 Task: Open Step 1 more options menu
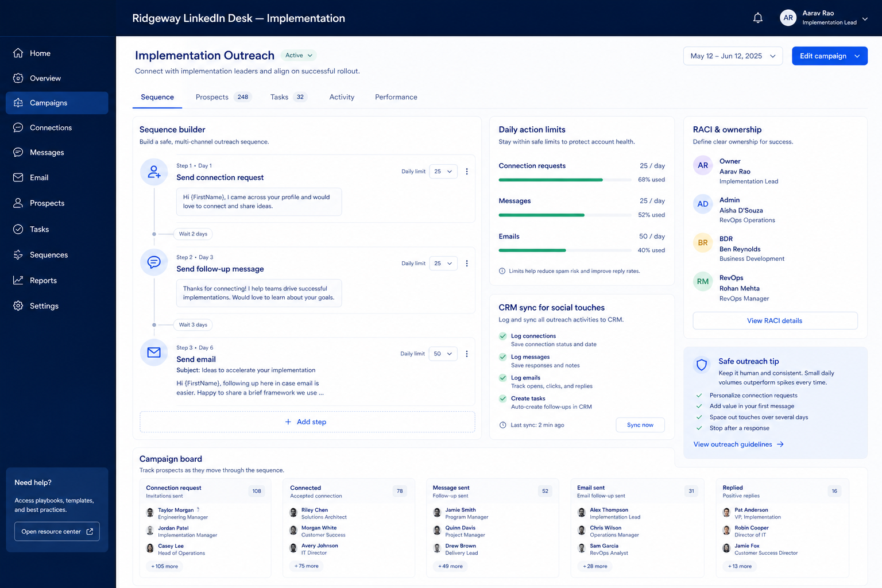467,171
